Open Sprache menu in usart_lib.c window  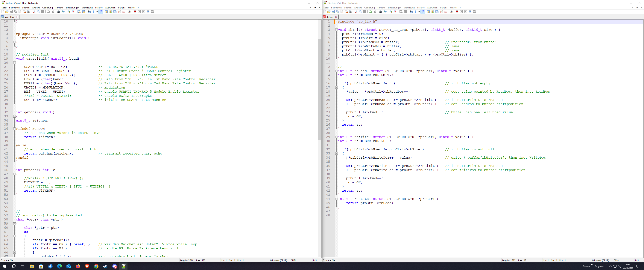click(59, 8)
